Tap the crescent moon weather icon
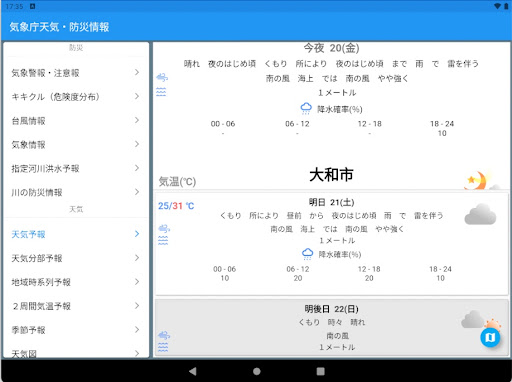The height and width of the screenshot is (382, 512). pyautogui.click(x=478, y=180)
